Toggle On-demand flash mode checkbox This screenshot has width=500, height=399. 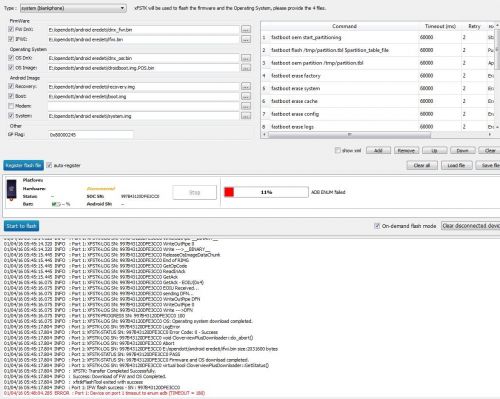click(x=377, y=226)
